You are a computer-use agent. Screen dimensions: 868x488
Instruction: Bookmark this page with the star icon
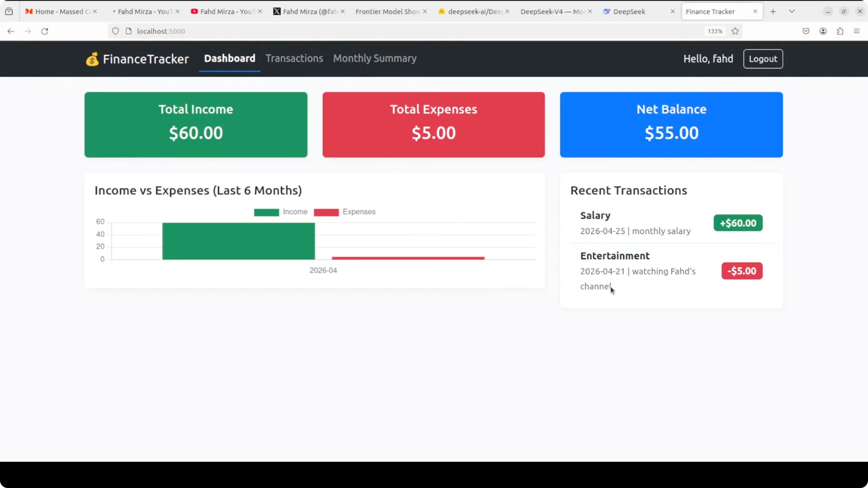[735, 31]
